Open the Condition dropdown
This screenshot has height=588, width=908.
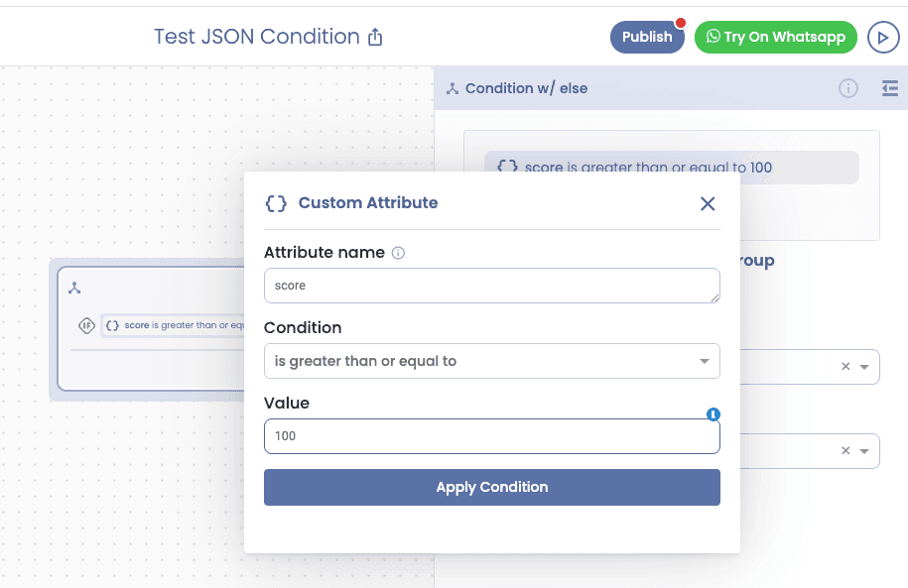[492, 361]
